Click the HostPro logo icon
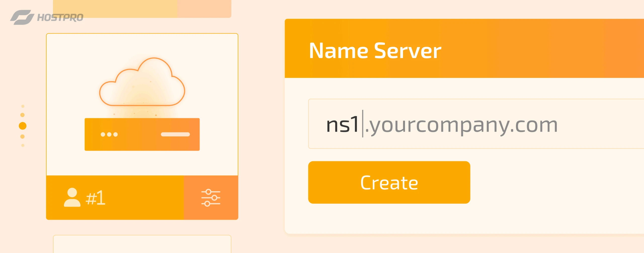 tap(22, 17)
